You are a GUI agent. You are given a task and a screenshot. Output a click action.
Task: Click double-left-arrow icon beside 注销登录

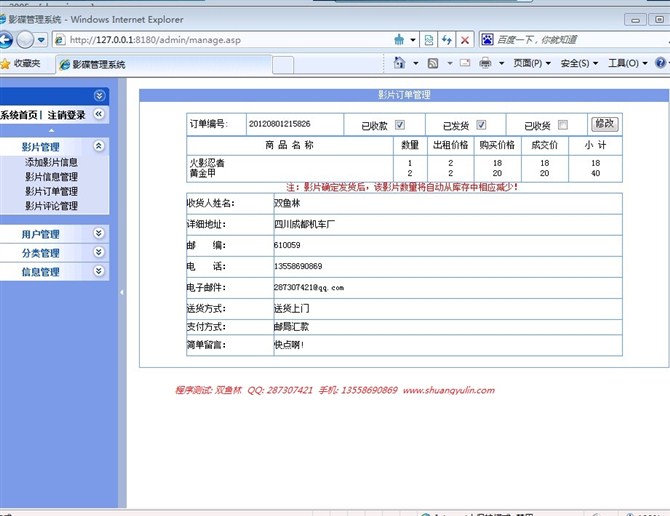99,114
